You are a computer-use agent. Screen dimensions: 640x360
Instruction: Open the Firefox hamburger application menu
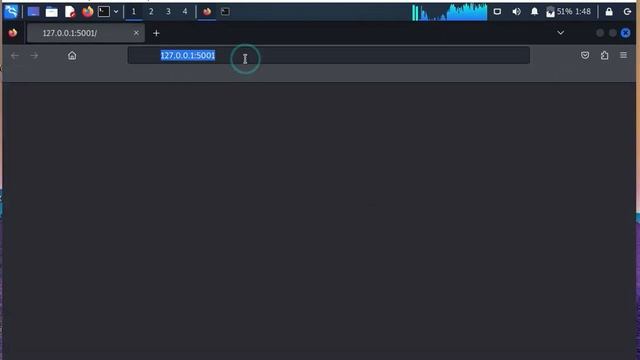623,55
